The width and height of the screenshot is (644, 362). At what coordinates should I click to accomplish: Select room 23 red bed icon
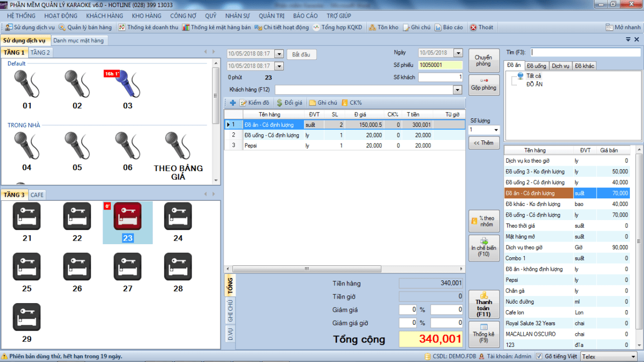(x=127, y=216)
